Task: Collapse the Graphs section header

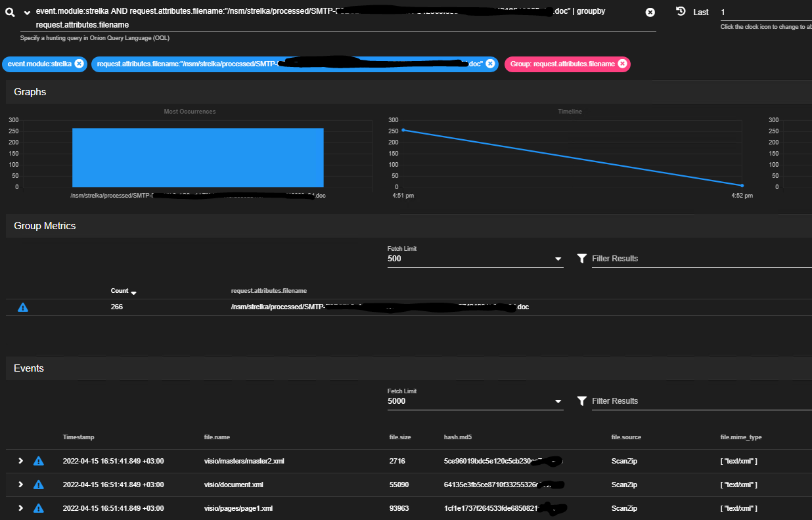Action: pos(30,92)
